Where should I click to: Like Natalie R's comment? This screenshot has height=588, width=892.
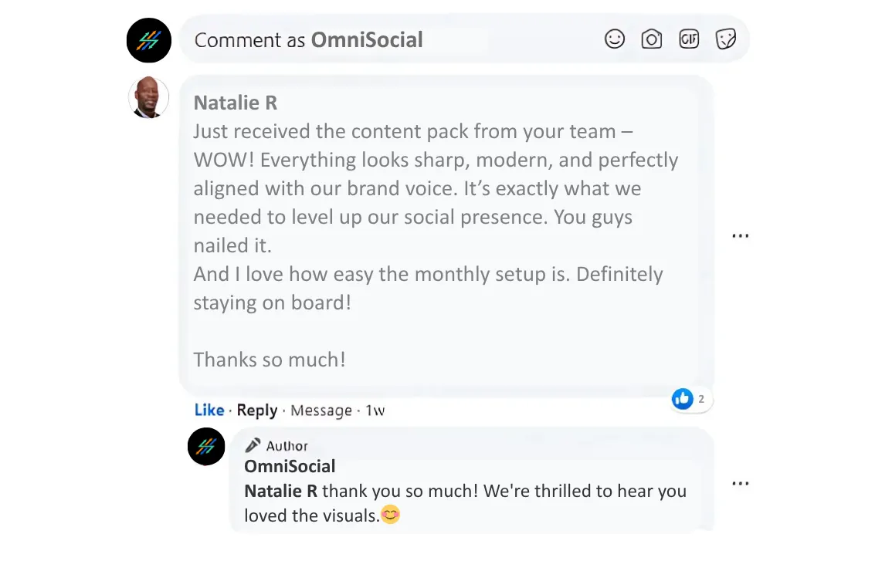click(x=209, y=411)
